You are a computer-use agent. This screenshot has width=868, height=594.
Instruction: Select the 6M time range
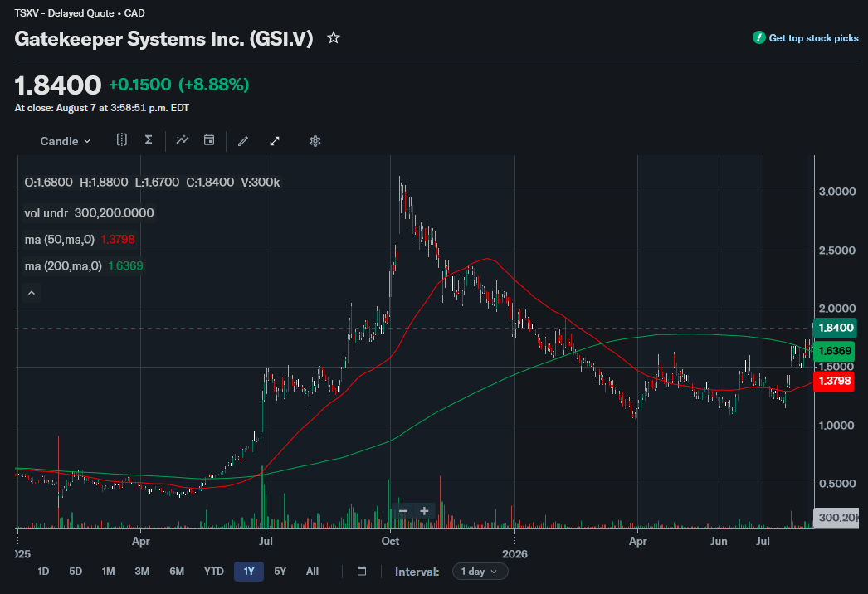click(177, 572)
